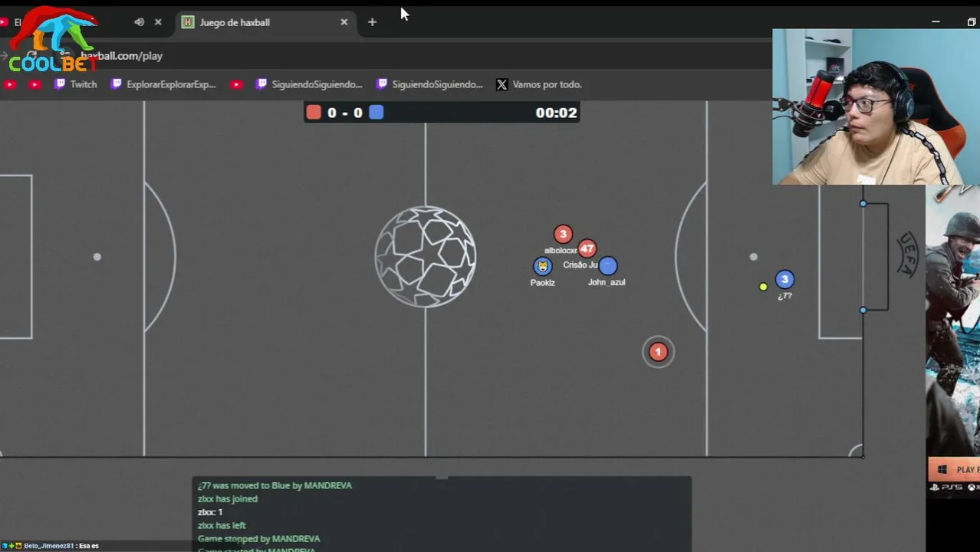The width and height of the screenshot is (980, 552).
Task: Click the red player number 1 disc
Action: pos(658,352)
